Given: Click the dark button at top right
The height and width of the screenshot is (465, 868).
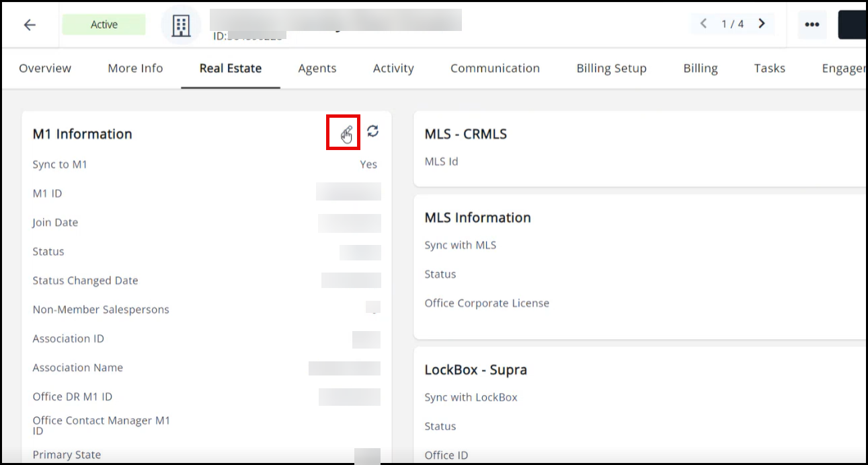Looking at the screenshot, I should [852, 25].
